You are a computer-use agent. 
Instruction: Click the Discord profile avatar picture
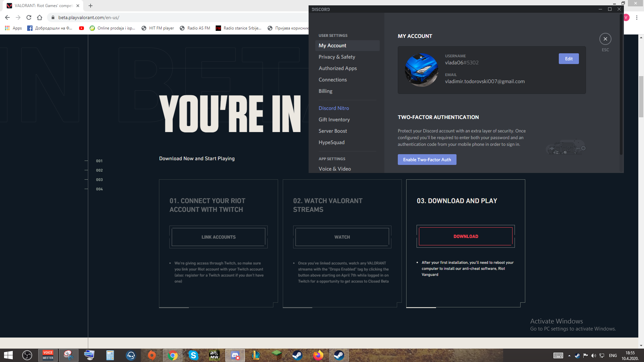pos(422,70)
